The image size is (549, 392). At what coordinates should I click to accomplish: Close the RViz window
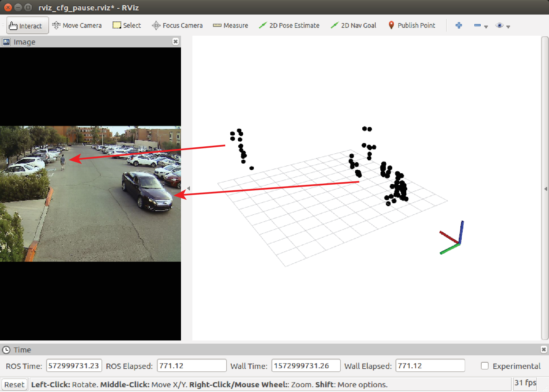(8, 7)
